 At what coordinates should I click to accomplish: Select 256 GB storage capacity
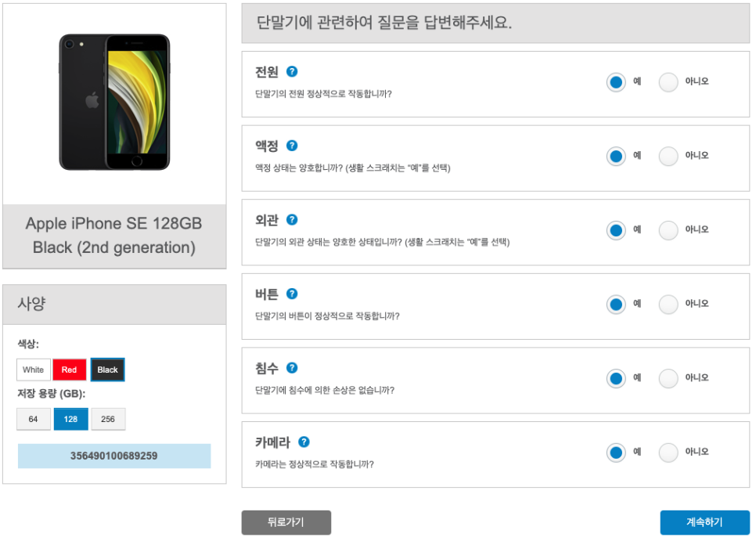coord(108,419)
